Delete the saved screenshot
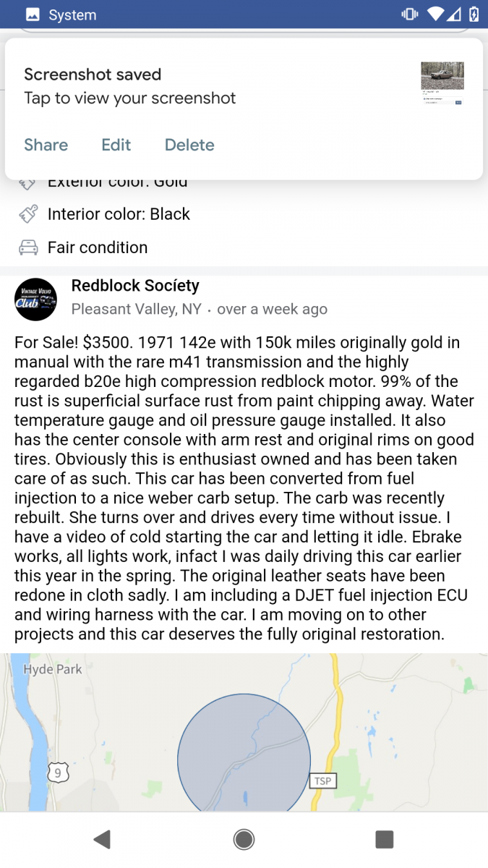 pyautogui.click(x=189, y=145)
